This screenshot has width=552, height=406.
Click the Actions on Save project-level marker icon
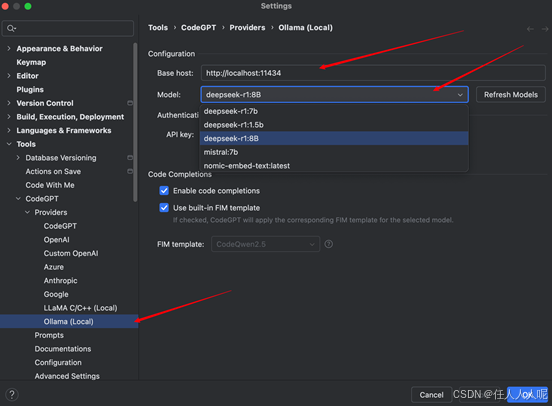[130, 171]
